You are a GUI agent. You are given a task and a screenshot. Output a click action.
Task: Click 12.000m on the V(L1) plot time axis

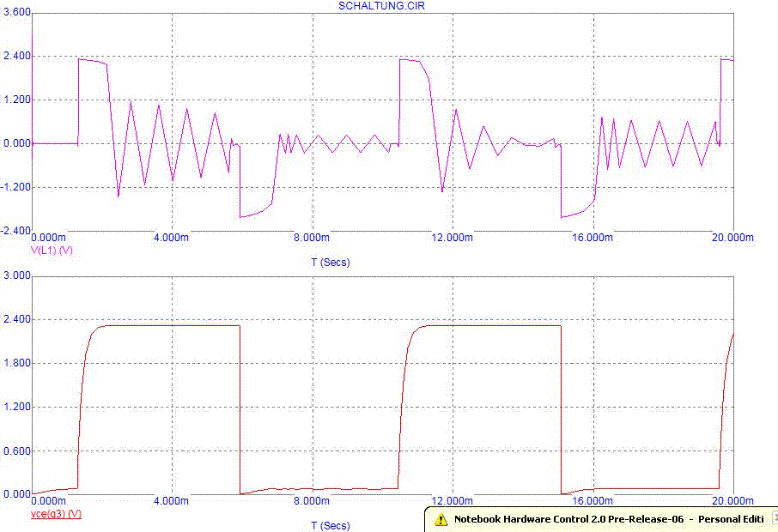pyautogui.click(x=452, y=238)
